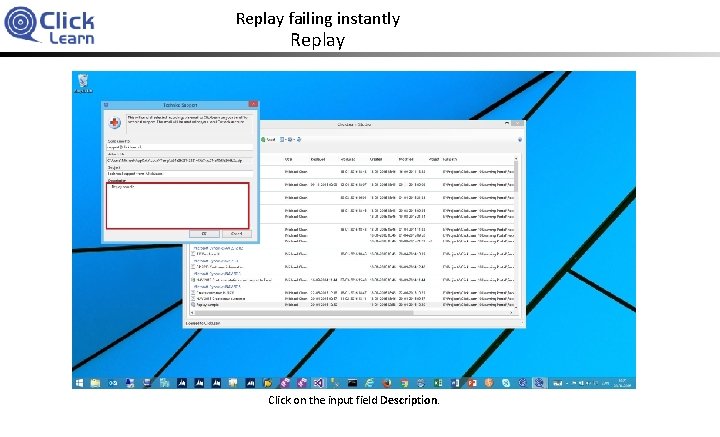The height and width of the screenshot is (437, 720).
Task: Open Internet Explorer from the taskbar
Action: [369, 383]
